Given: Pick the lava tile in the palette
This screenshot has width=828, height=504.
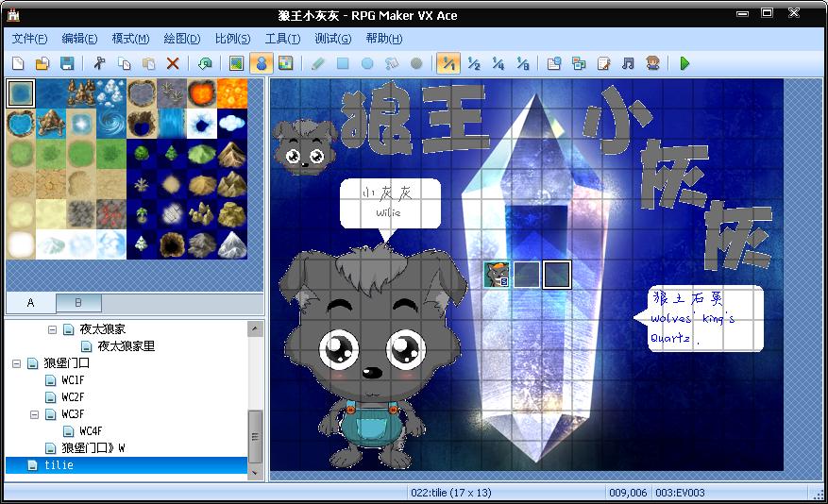Looking at the screenshot, I should (232, 93).
